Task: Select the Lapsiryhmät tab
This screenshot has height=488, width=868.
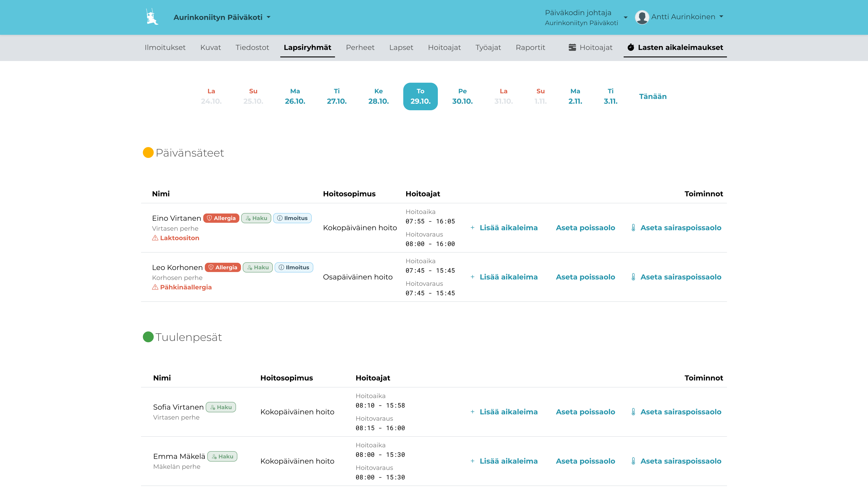Action: tap(307, 47)
